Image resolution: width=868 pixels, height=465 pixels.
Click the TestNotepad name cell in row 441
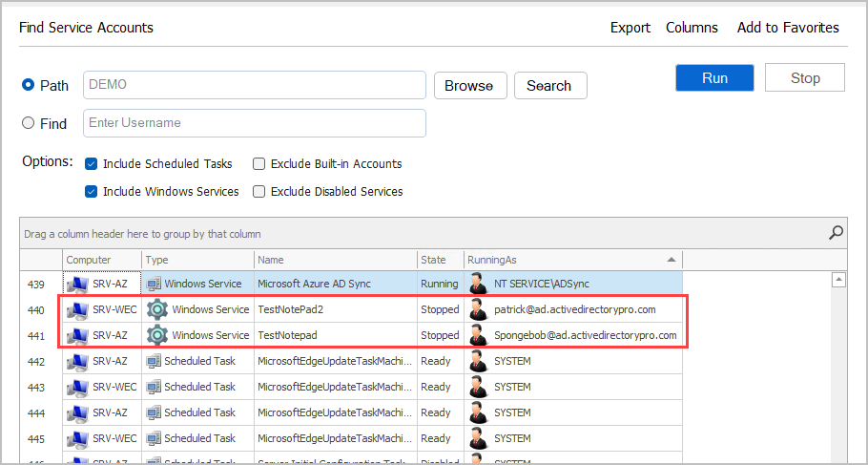[336, 335]
